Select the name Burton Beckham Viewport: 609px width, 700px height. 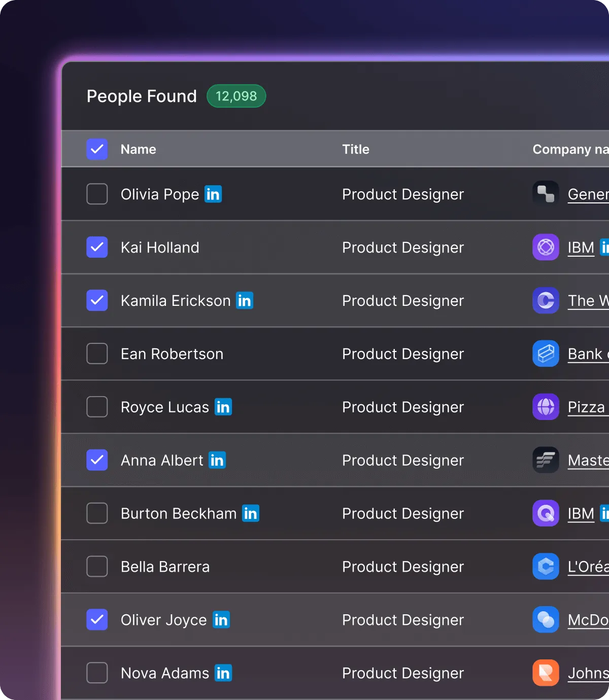(179, 514)
